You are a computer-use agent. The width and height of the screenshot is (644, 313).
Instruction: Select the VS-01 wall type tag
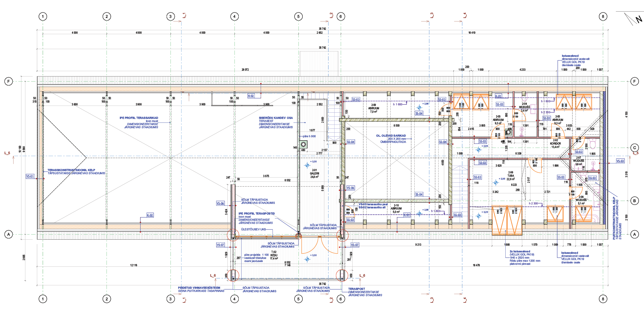30,176
